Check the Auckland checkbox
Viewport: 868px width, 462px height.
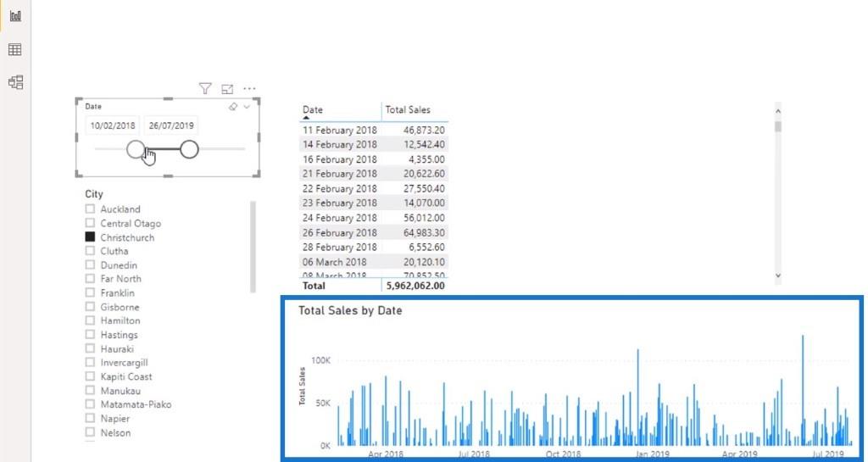pyautogui.click(x=90, y=209)
